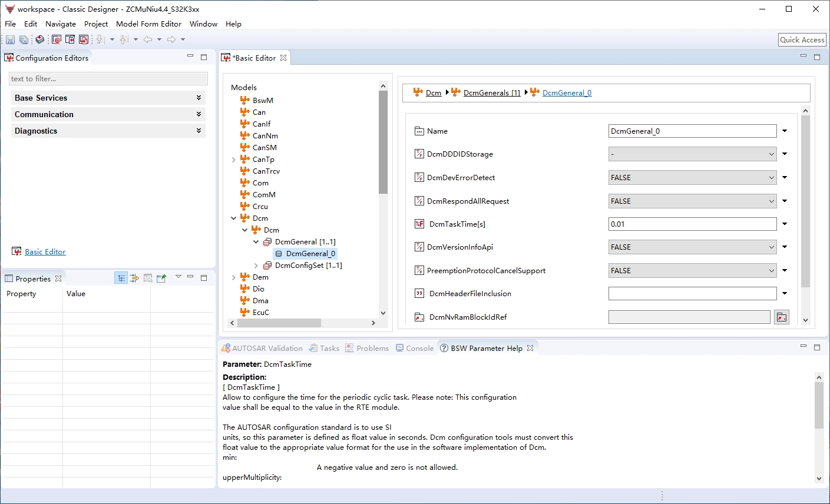Close the BSW Parameter Help tab
Viewport: 830px width, 504px height.
(530, 348)
